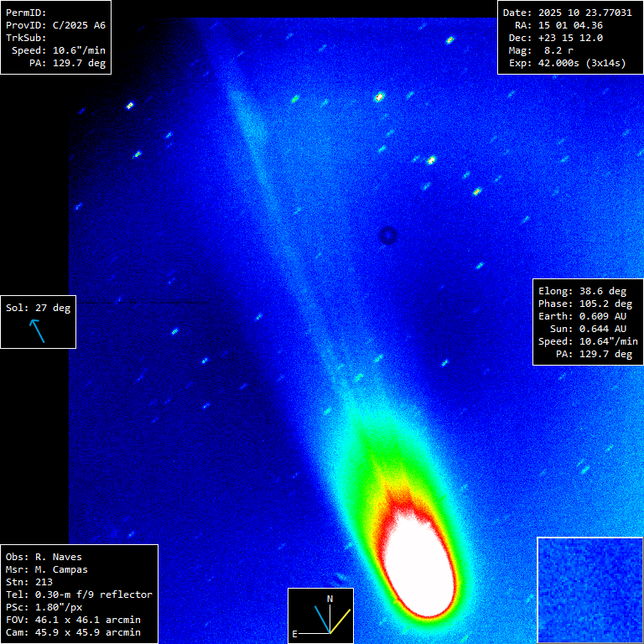The width and height of the screenshot is (644, 644).
Task: Click the Sol: 27 deg label
Action: [39, 308]
